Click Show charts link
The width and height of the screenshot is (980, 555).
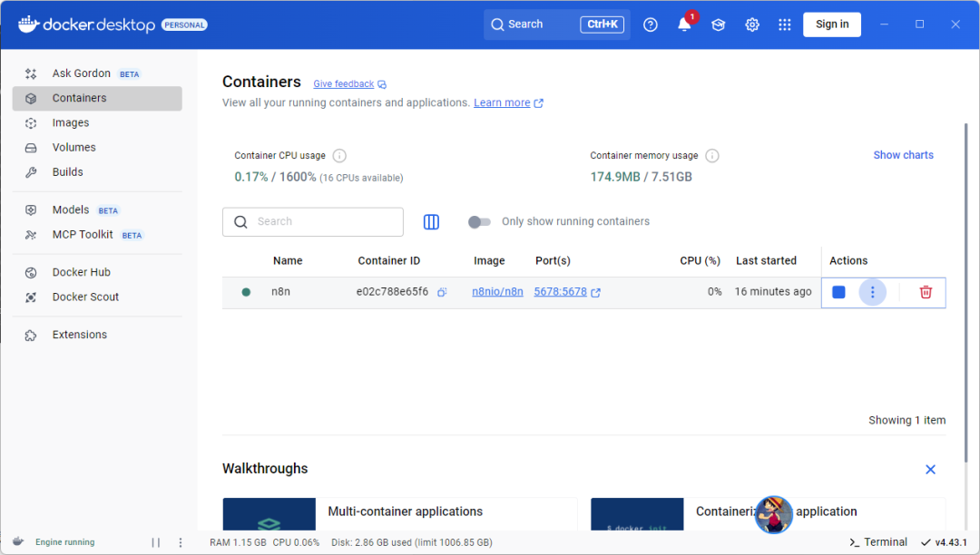point(903,155)
